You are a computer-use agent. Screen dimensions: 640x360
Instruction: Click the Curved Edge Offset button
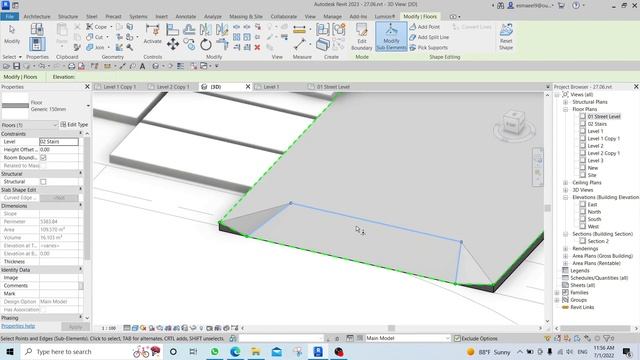pyautogui.click(x=59, y=198)
